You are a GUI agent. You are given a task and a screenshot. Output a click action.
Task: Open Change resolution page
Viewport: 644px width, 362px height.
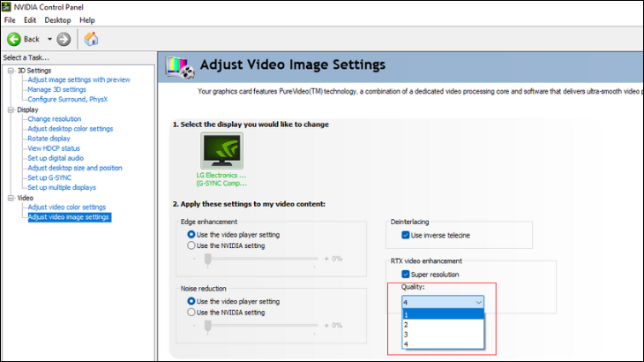54,119
